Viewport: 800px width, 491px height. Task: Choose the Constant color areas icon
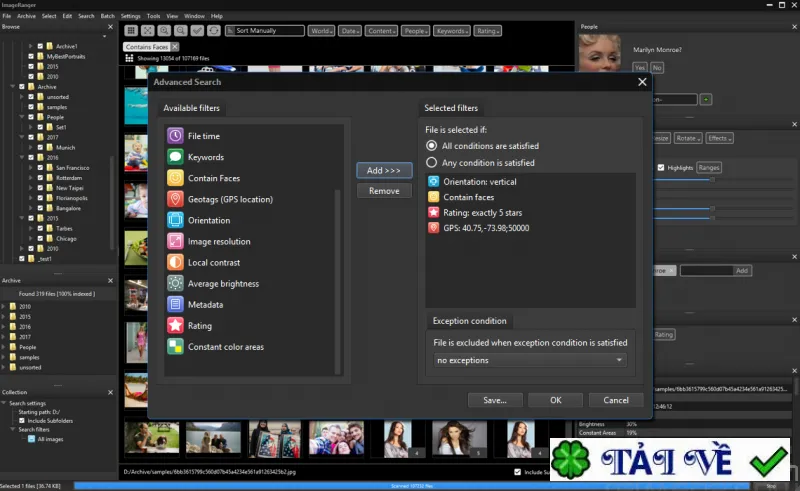coord(175,347)
